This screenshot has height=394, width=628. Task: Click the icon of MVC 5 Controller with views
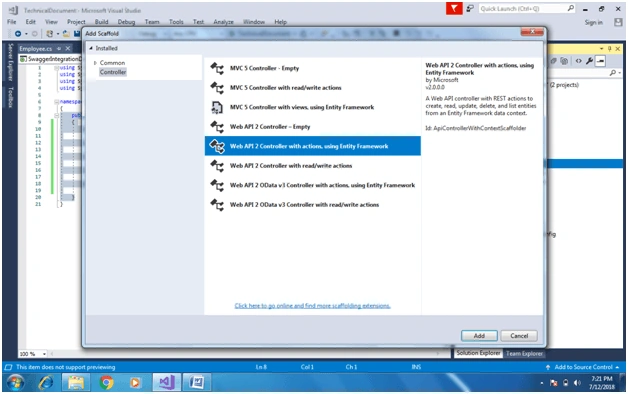(217, 107)
